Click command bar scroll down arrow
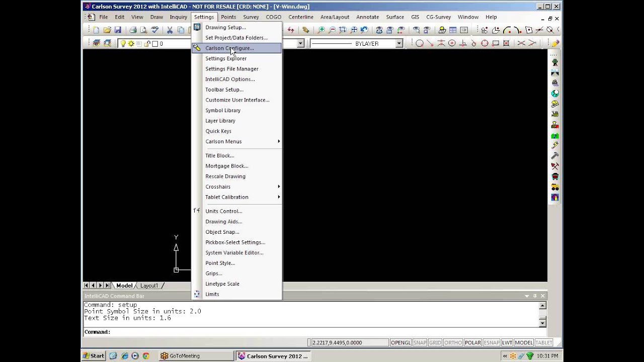The image size is (644, 362). coord(542,323)
